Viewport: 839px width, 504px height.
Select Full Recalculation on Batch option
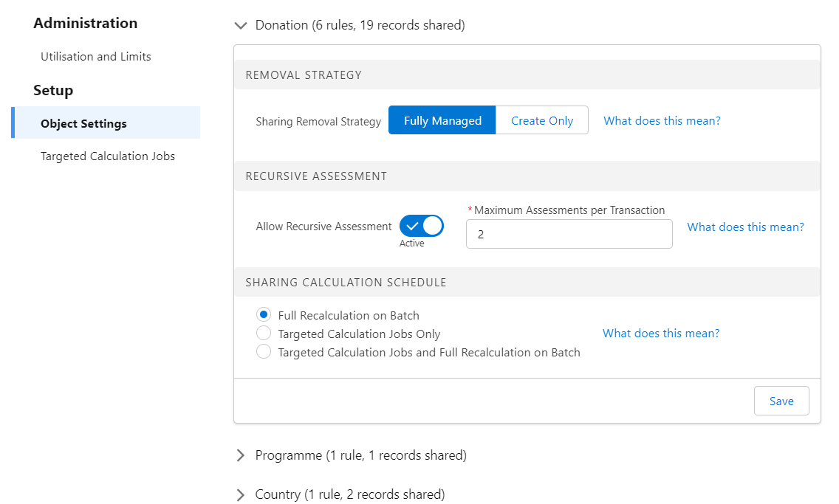tap(264, 314)
